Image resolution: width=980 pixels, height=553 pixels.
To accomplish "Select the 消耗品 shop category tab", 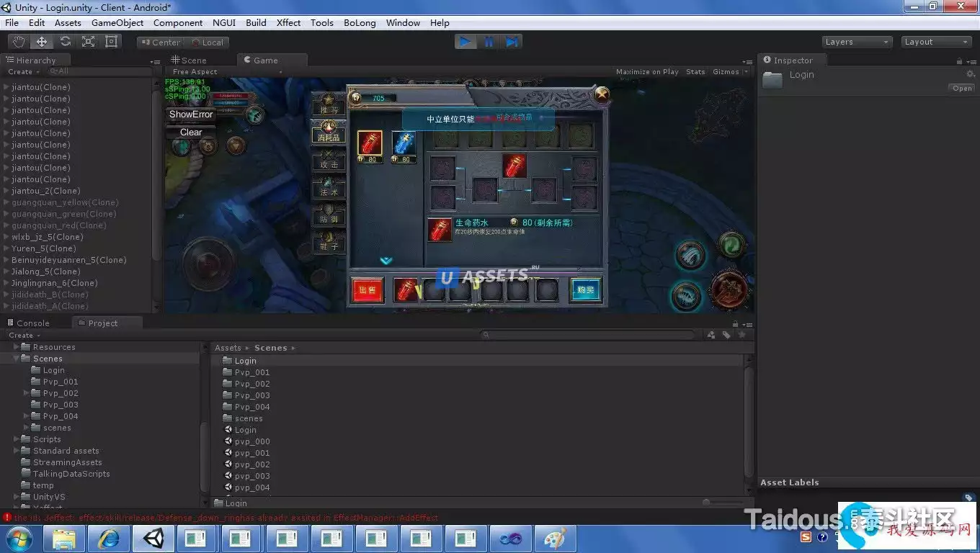I will 329,132.
